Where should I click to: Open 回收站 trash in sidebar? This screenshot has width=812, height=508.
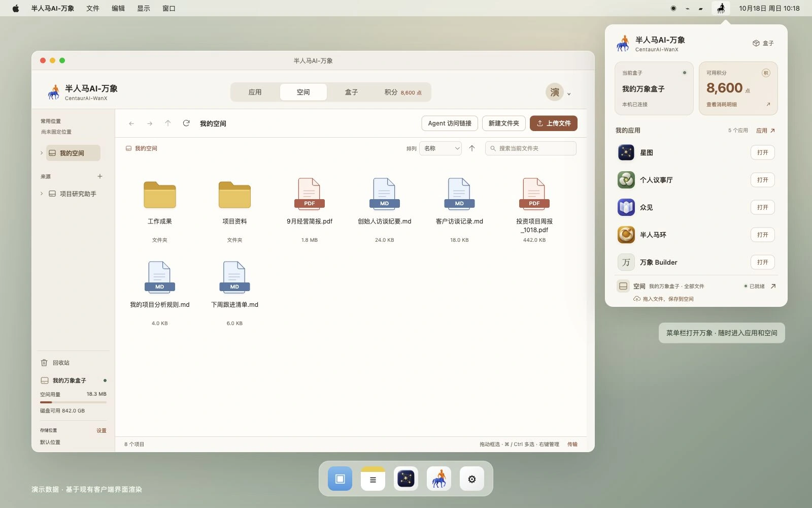click(61, 363)
